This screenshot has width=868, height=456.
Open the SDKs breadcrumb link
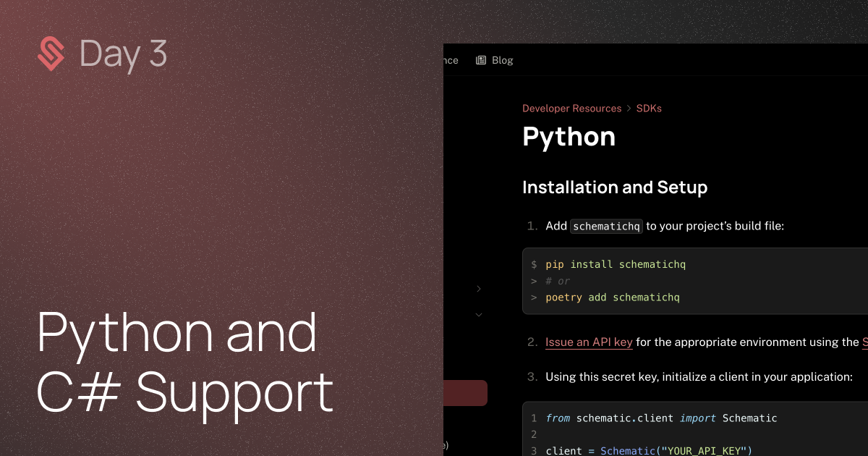click(649, 108)
